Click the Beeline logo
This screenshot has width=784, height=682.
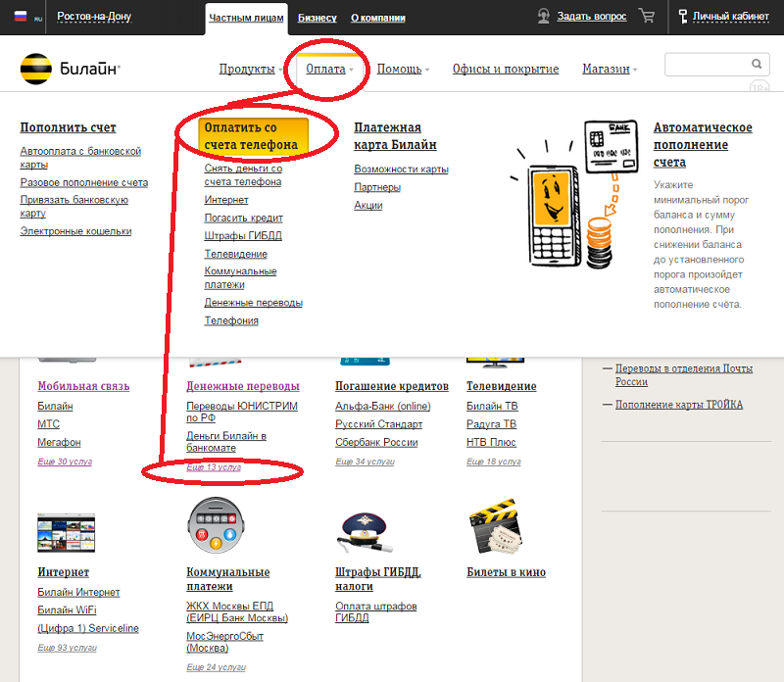coord(70,70)
